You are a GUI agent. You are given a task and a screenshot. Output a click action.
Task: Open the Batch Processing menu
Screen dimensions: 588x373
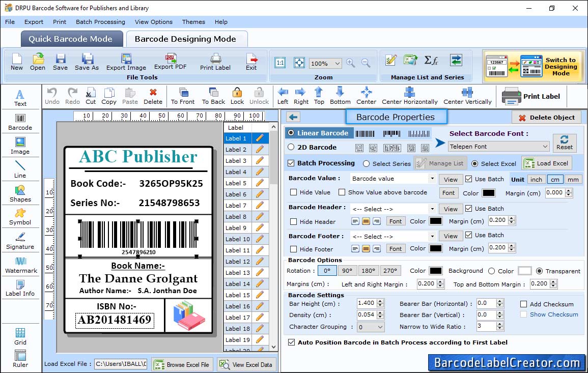coord(100,22)
